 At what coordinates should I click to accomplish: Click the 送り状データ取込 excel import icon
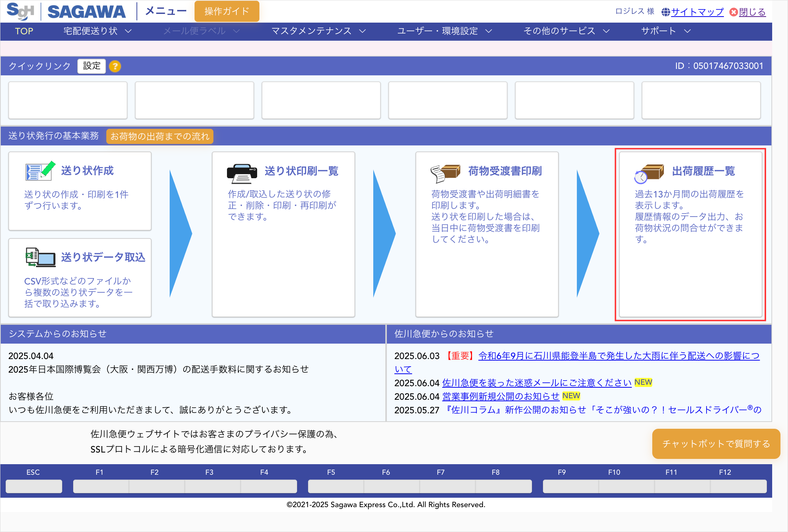40,258
